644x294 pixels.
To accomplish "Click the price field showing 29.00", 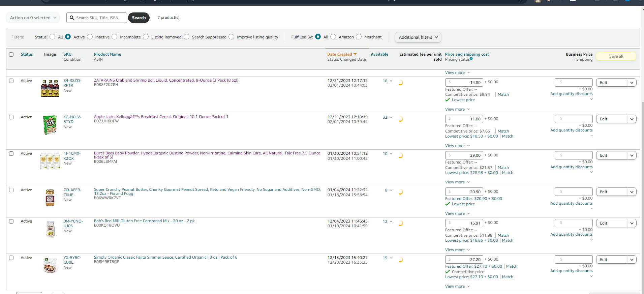I will coord(464,155).
